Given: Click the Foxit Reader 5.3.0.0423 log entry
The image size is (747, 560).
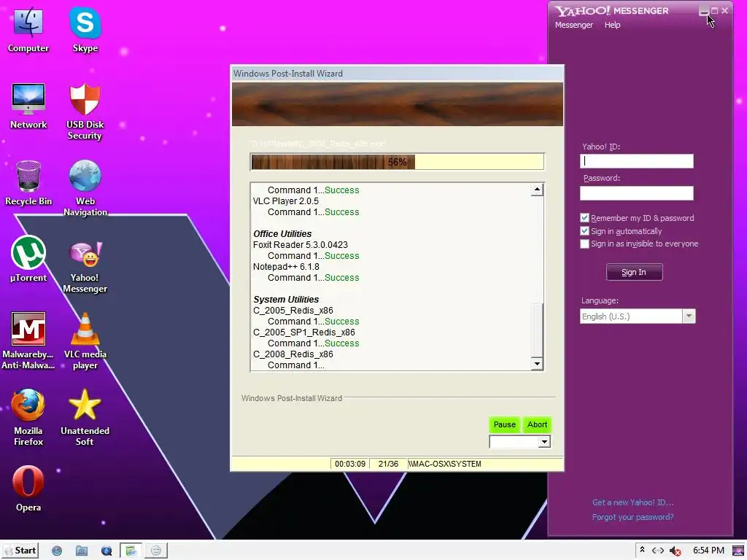Looking at the screenshot, I should coord(300,245).
